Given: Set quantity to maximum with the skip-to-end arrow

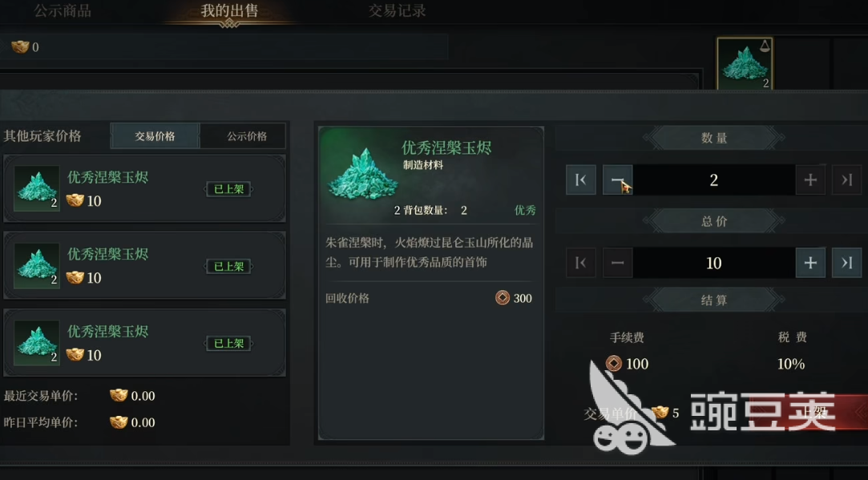Looking at the screenshot, I should 846,180.
